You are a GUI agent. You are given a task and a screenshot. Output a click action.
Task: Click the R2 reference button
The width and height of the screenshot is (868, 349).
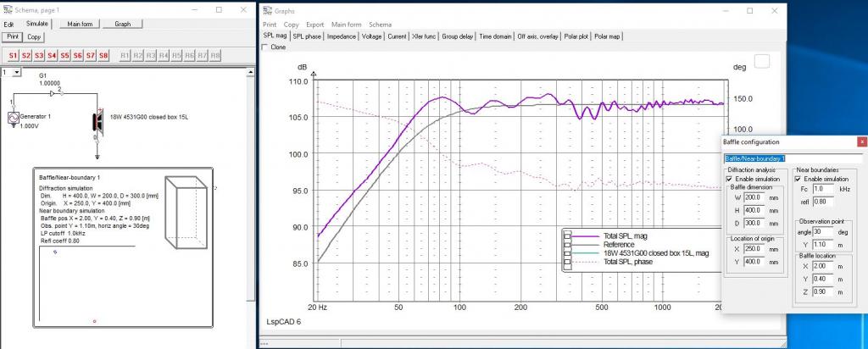(x=138, y=56)
